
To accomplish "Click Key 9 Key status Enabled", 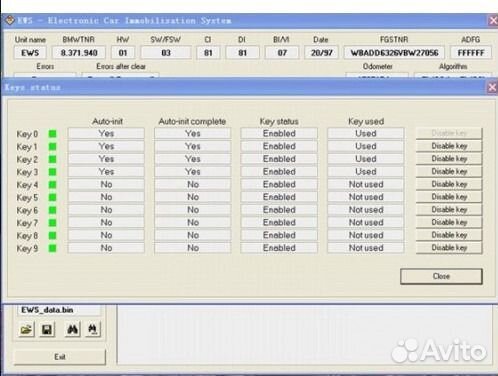I will point(279,248).
